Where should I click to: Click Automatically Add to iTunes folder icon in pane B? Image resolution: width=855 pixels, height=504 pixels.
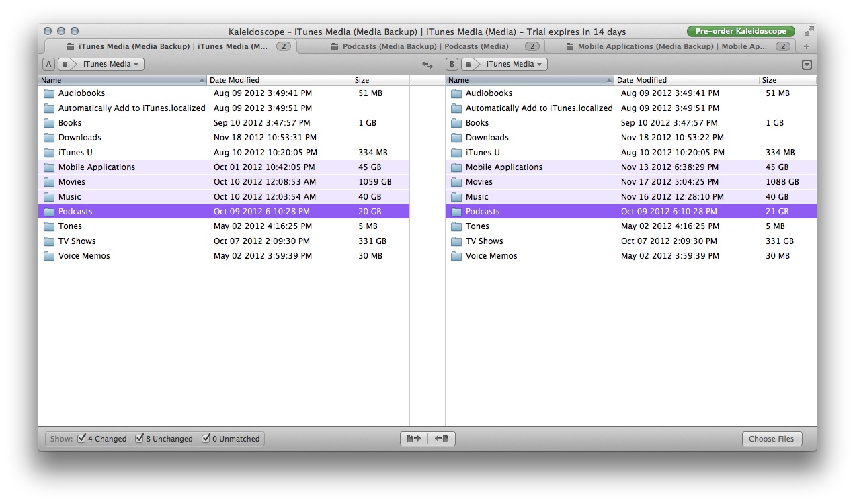456,108
